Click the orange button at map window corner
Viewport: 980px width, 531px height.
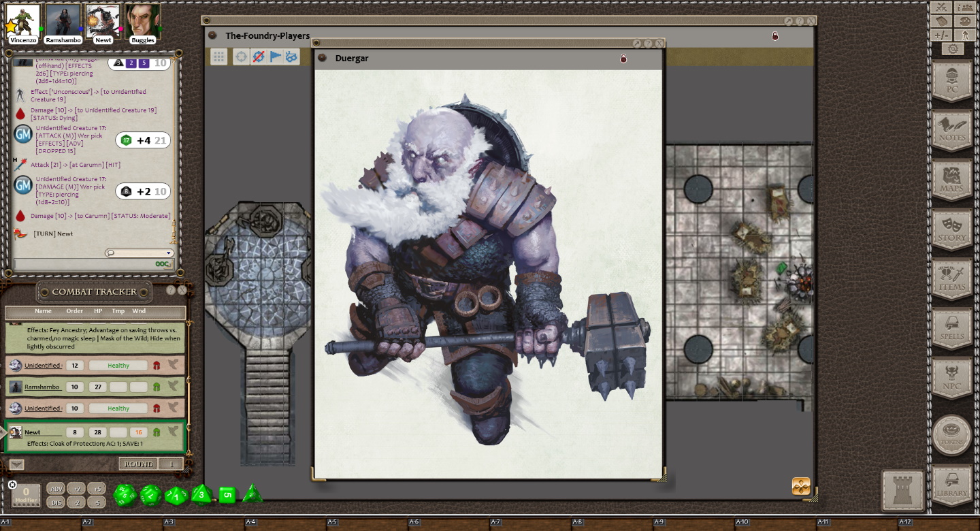click(801, 486)
